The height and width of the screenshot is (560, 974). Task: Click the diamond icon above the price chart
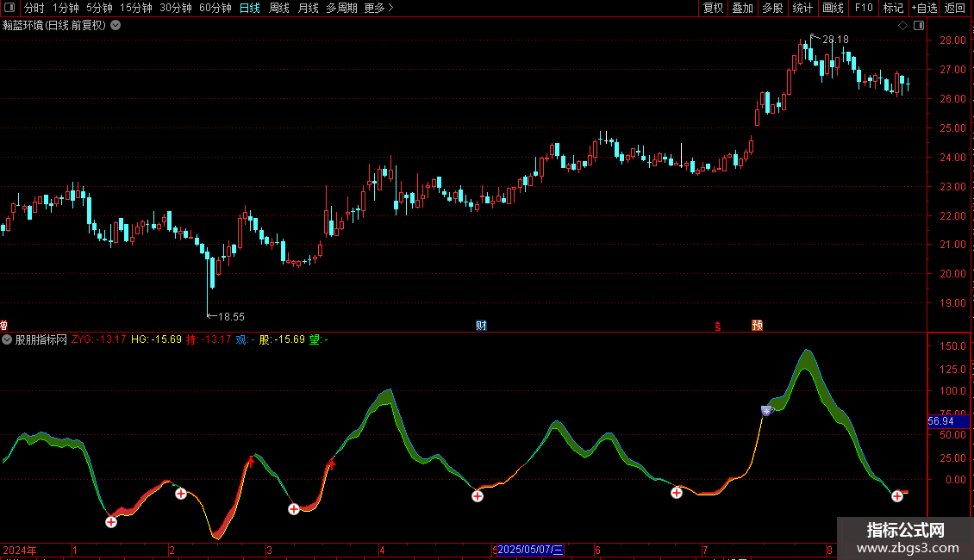[902, 26]
